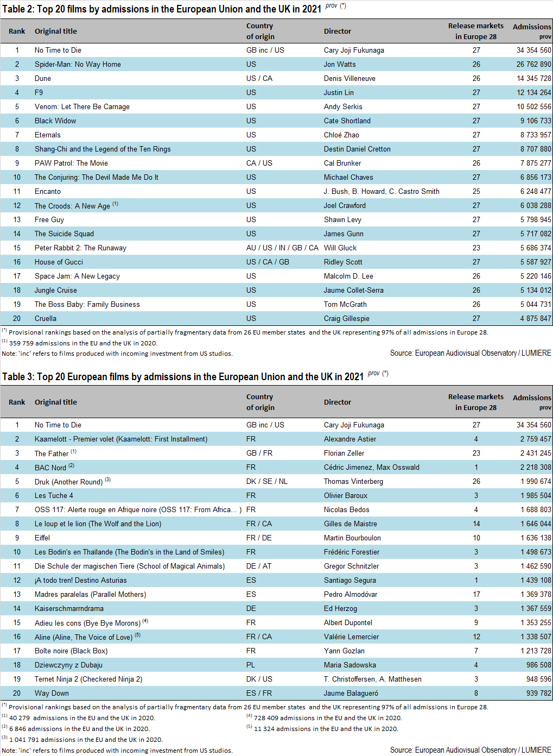The height and width of the screenshot is (756, 553).
Task: Click the 'Kaamelott - Premier volet' title
Action: pyautogui.click(x=120, y=439)
